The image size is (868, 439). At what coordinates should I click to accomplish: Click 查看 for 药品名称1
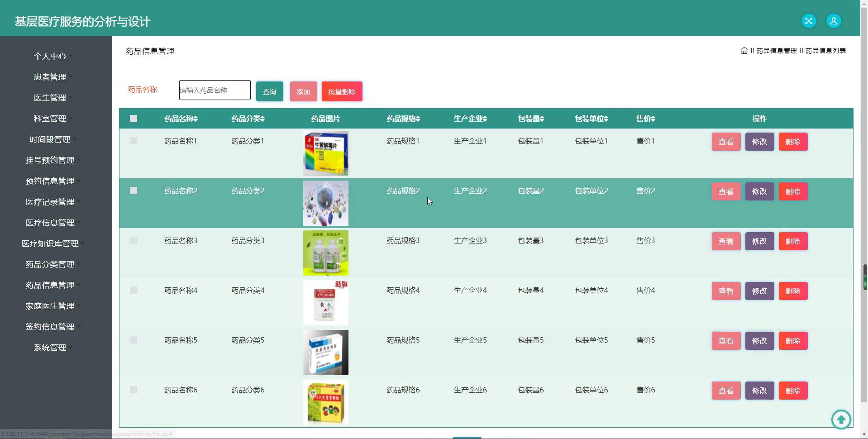pos(726,142)
